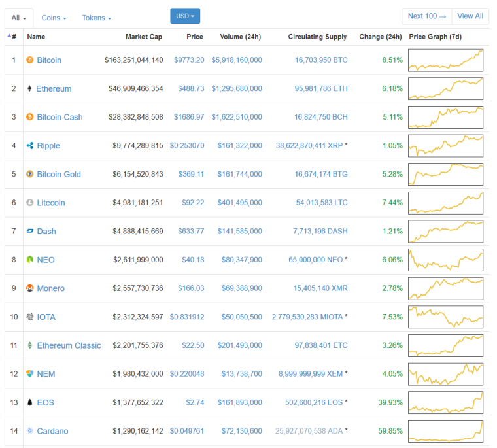Click the Ethereum diamond icon
This screenshot has height=448, width=497.
pyautogui.click(x=29, y=88)
